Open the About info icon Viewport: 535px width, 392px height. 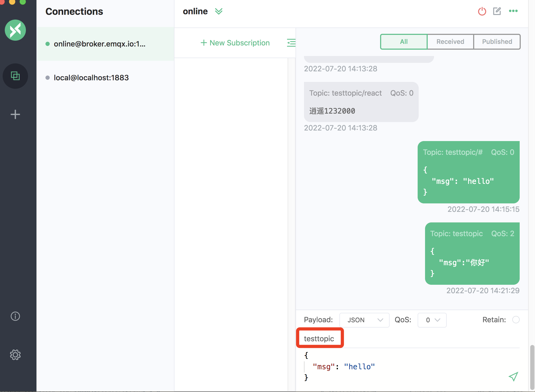click(x=15, y=316)
